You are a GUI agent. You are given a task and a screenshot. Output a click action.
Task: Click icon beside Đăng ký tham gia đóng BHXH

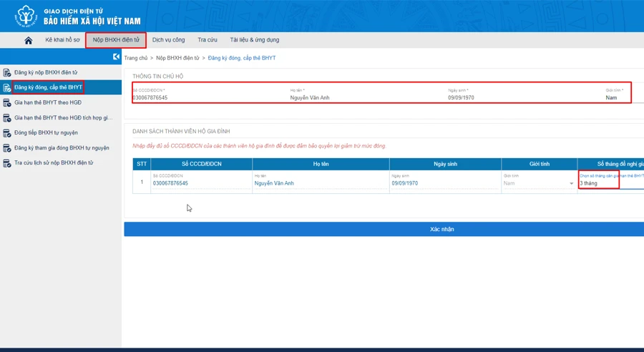pos(7,147)
